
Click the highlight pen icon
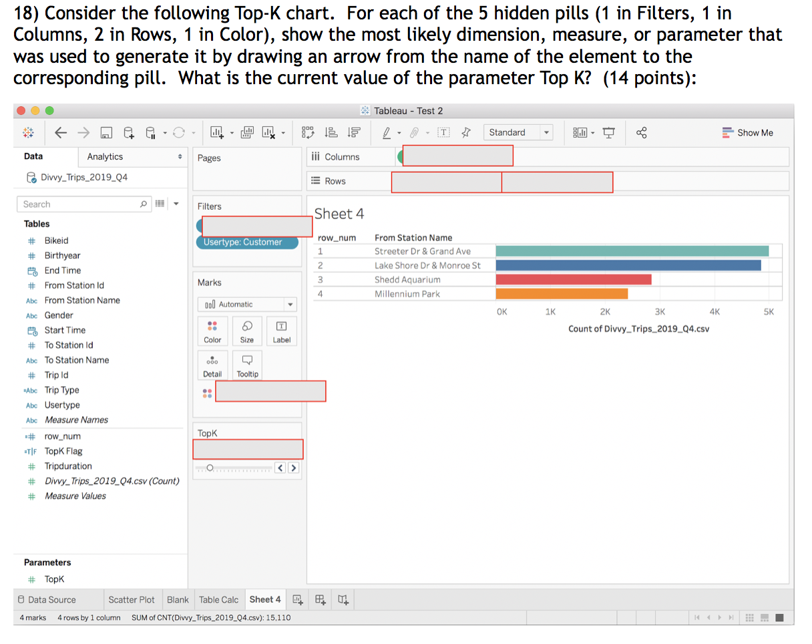387,132
